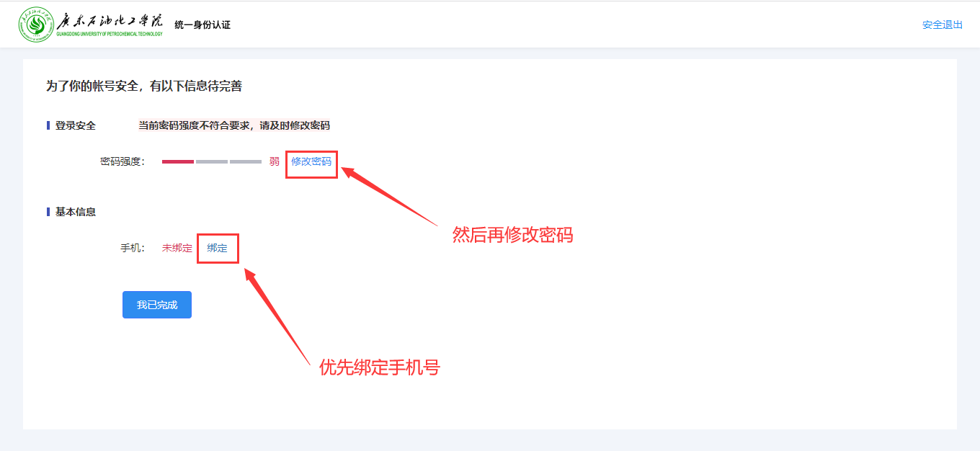Click the 手机 field label
Image resolution: width=980 pixels, height=451 pixels.
click(133, 248)
